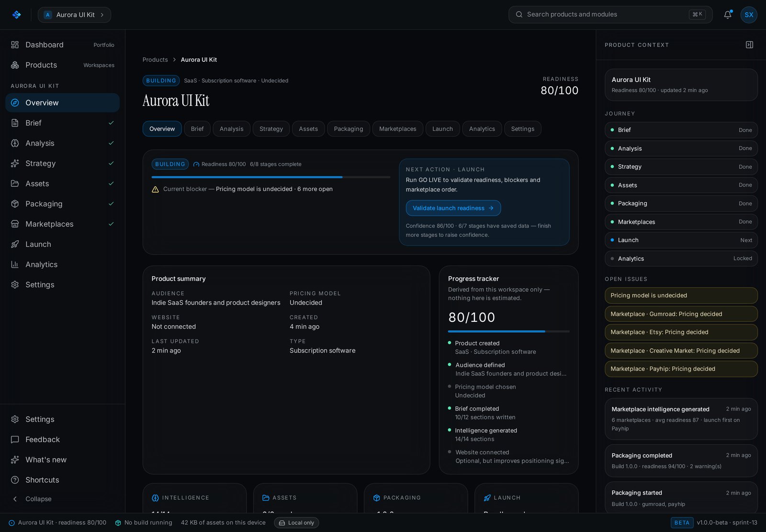
Task: Click the Analytics bar chart icon in sidebar
Action: click(15, 264)
